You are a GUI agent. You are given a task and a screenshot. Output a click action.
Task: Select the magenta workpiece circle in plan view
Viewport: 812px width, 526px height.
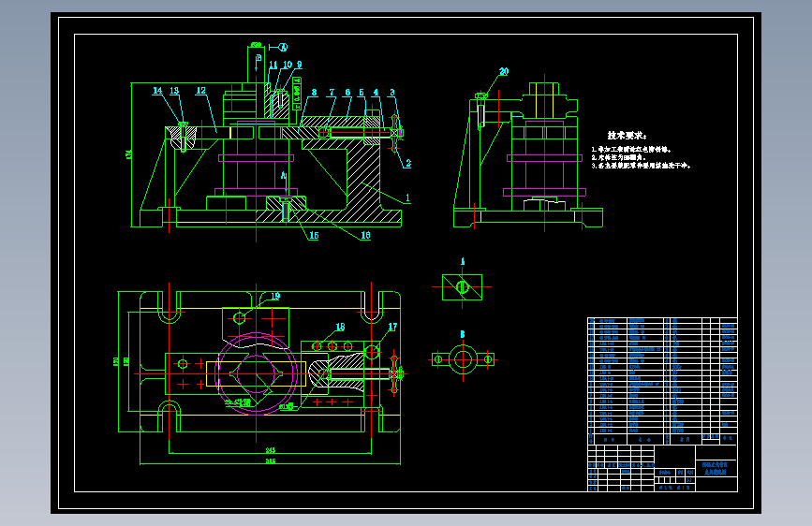(257, 373)
